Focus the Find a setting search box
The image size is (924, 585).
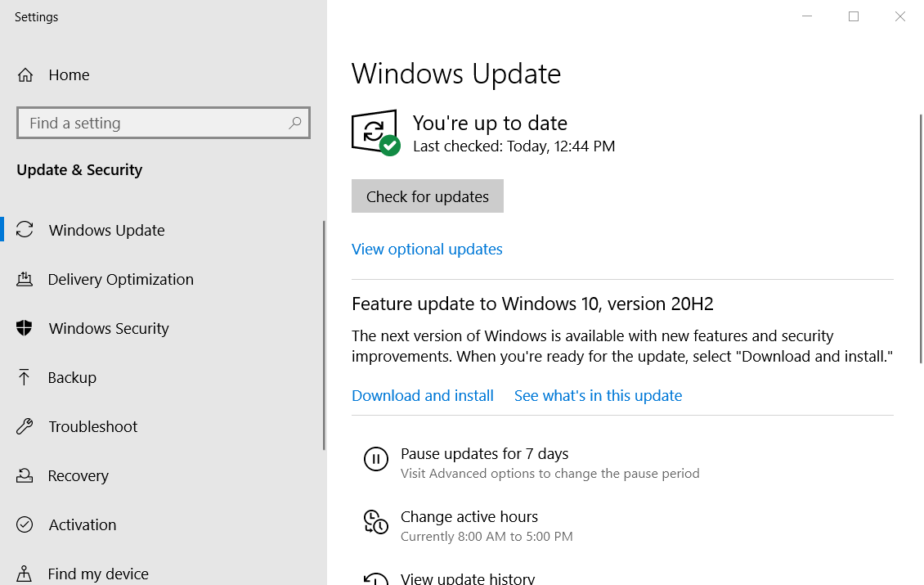164,123
